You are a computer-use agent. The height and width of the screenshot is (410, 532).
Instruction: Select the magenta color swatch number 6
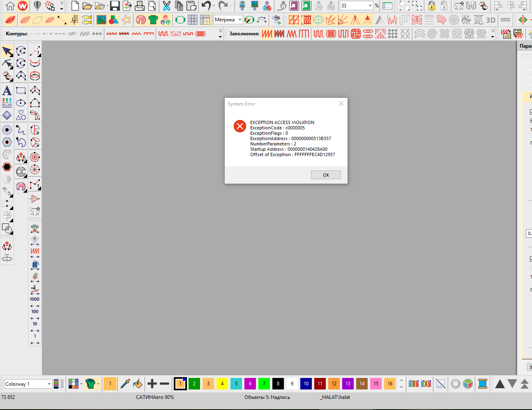[x=250, y=384]
